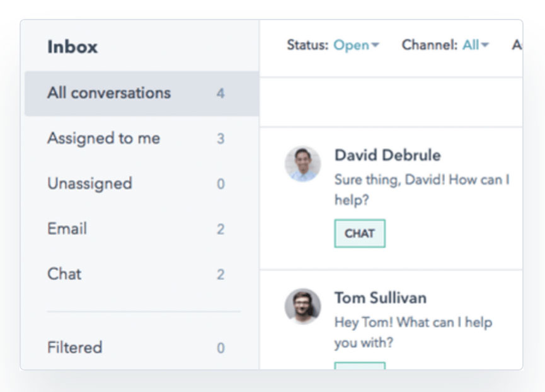
Task: Click count 2 beside Chat
Action: point(221,275)
